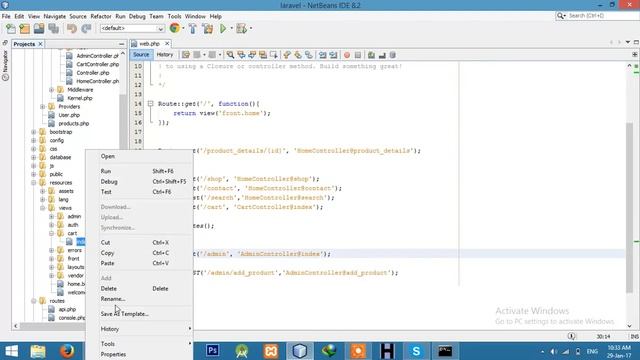This screenshot has height=360, width=640.
Task: Open the Run Project dropdown arrow
Action: [x=231, y=28]
